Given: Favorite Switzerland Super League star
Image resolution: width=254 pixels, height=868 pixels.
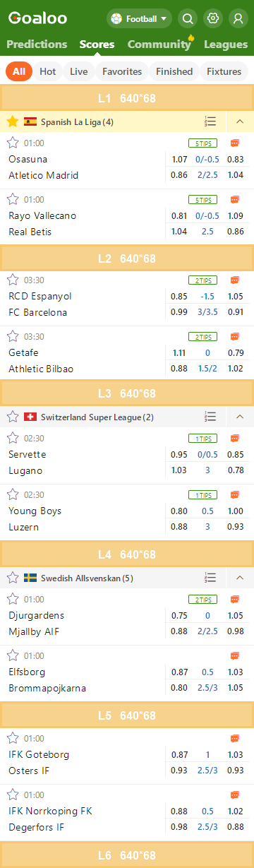Looking at the screenshot, I should (x=12, y=417).
